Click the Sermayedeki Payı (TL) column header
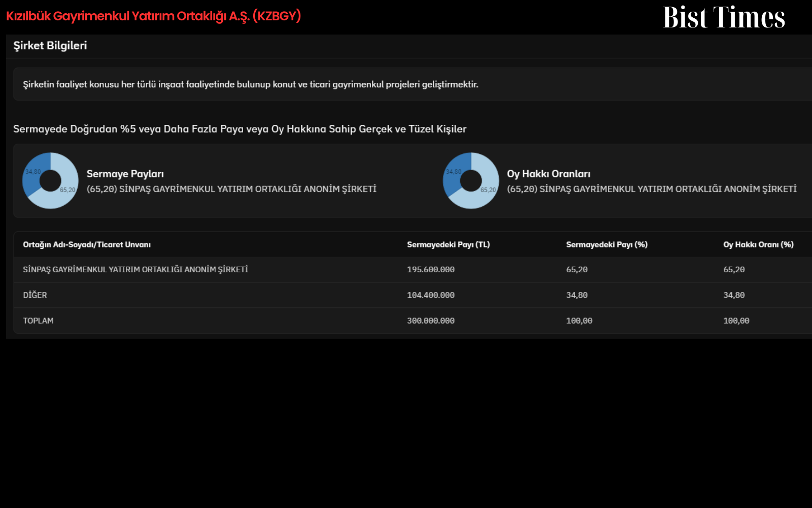812x508 pixels. click(448, 245)
